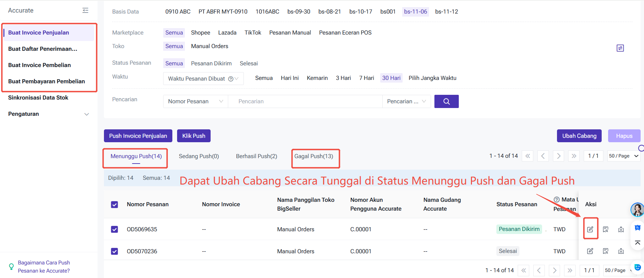Click edit branch icon for order OD5069635

590,229
